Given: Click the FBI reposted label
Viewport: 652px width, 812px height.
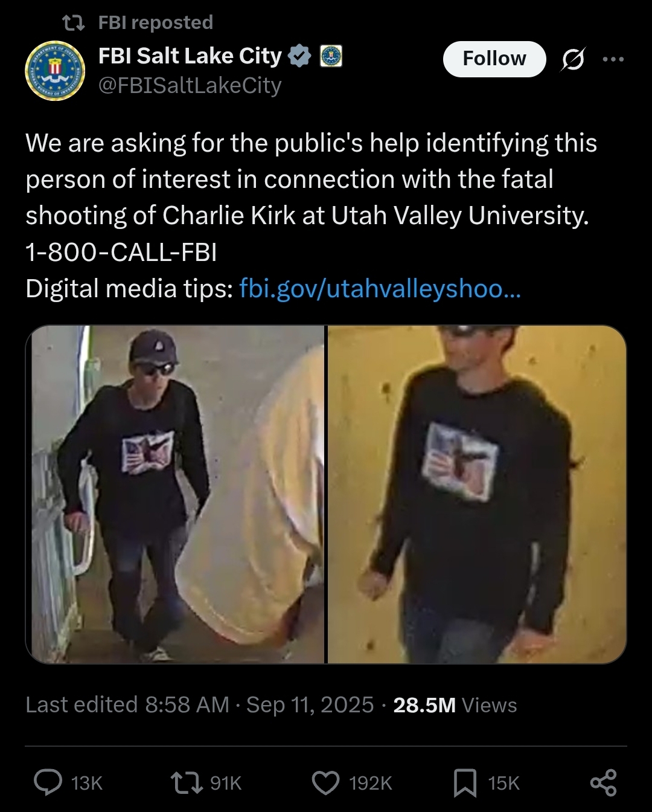Looking at the screenshot, I should click(x=156, y=22).
